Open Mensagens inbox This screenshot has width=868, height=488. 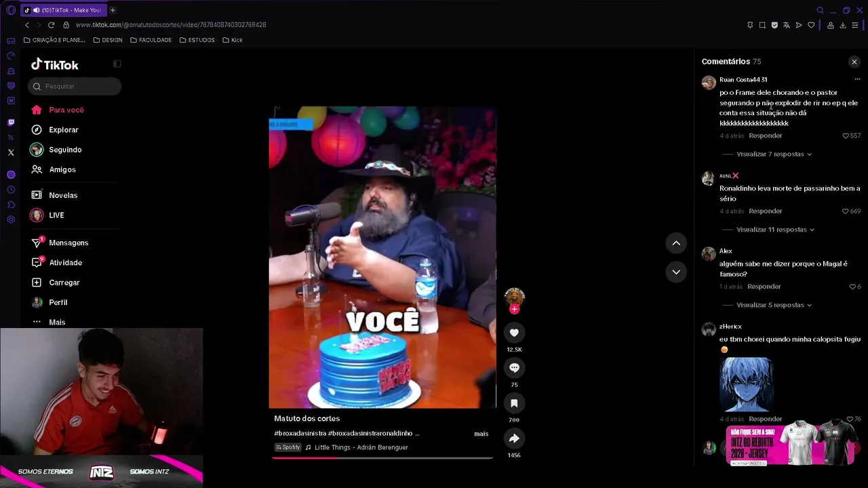(x=60, y=243)
